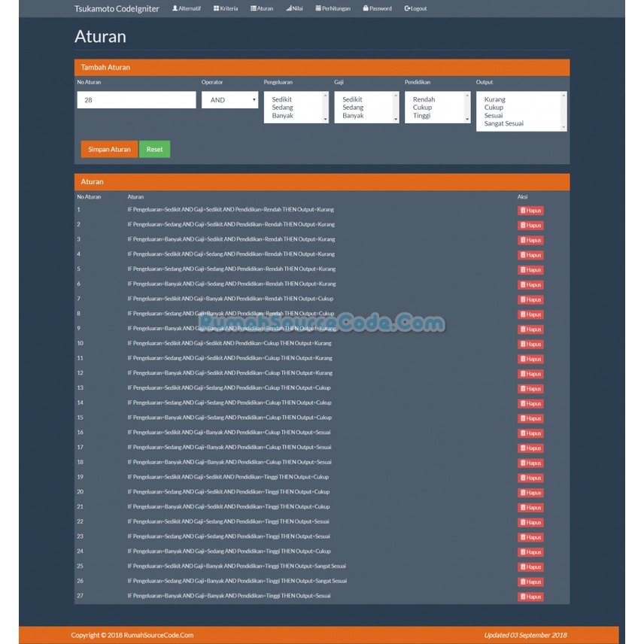Image resolution: width=644 pixels, height=644 pixels.
Task: Select Sangat Sesuai in Output list
Action: point(503,123)
